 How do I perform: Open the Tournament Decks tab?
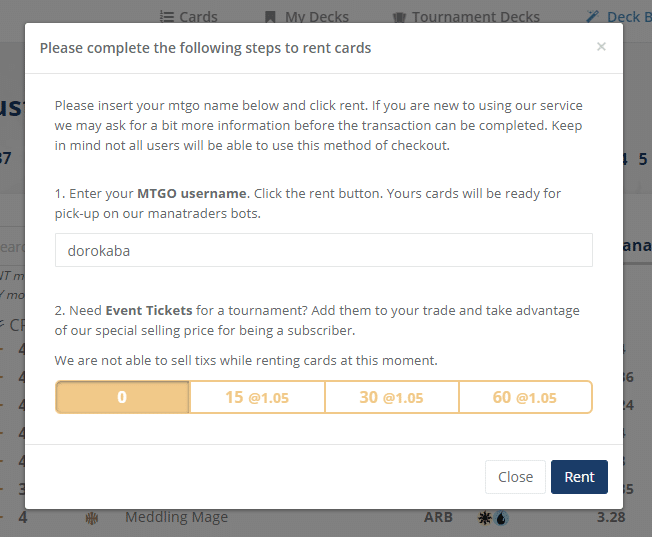pos(475,17)
